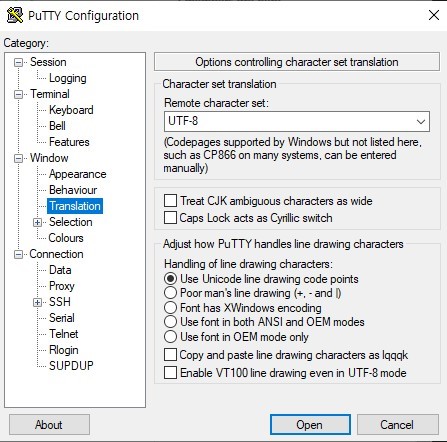This screenshot has width=447, height=442.
Task: Click the Open button
Action: 310,425
